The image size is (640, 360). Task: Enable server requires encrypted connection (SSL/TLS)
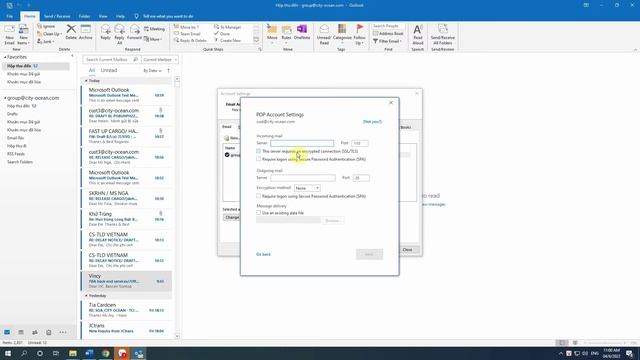click(x=258, y=151)
